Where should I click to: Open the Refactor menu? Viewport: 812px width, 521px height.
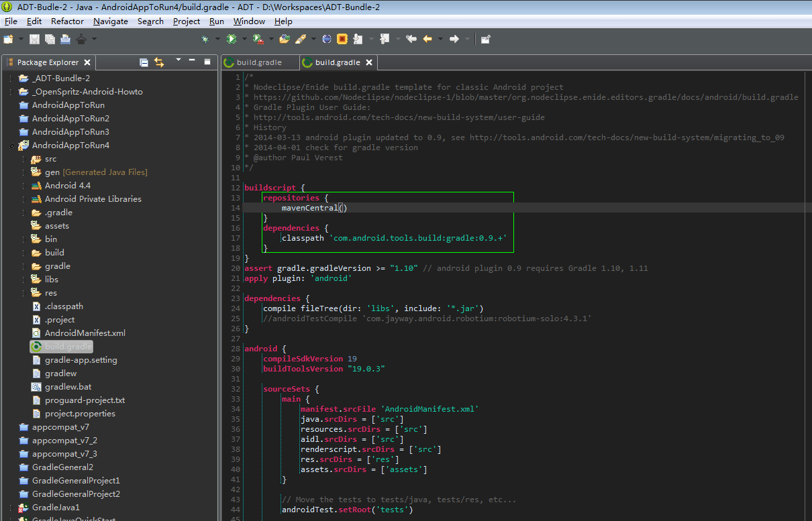coord(67,21)
